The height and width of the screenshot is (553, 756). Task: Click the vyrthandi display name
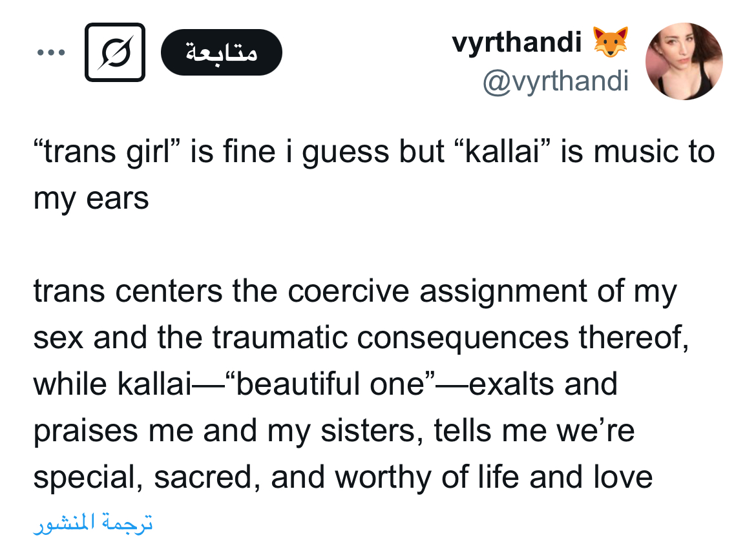(517, 42)
